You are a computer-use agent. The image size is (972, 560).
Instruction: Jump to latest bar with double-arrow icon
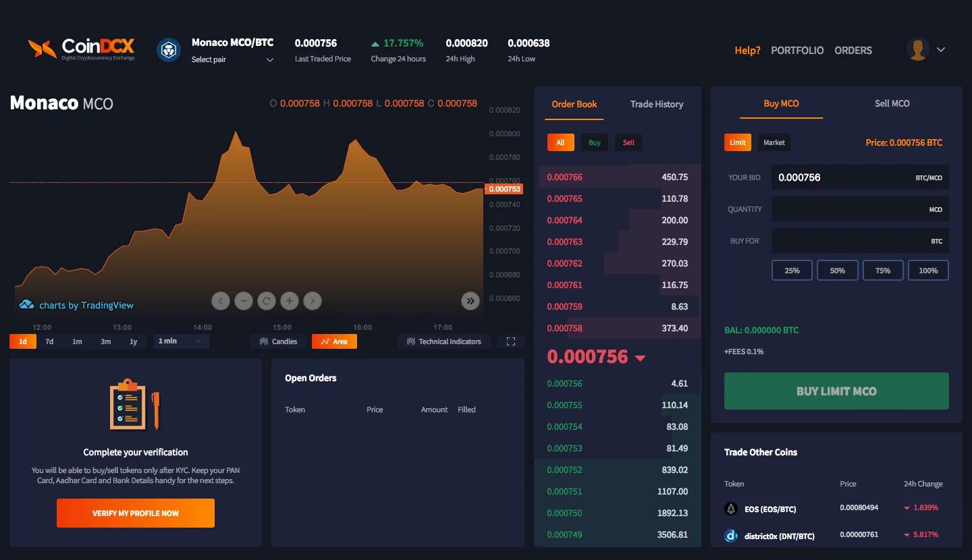[470, 301]
